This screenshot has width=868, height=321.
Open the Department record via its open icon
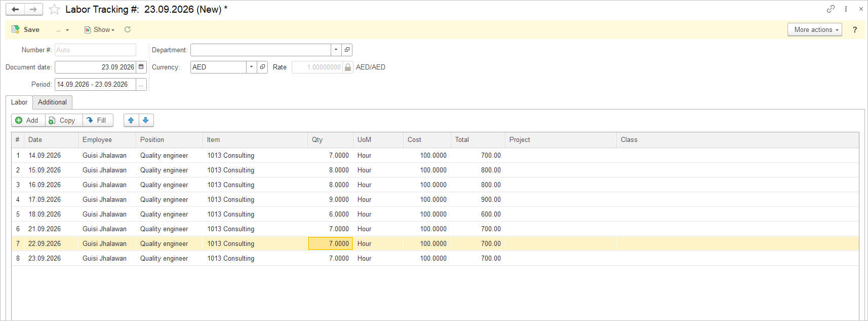[347, 50]
